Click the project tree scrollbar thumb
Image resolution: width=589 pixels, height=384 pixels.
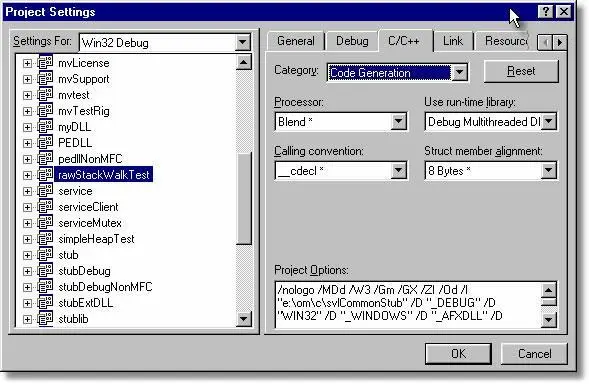click(x=245, y=198)
